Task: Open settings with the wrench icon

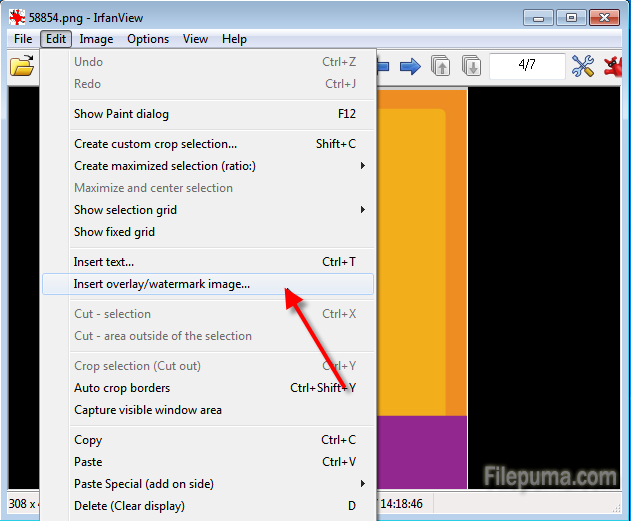Action: tap(583, 67)
